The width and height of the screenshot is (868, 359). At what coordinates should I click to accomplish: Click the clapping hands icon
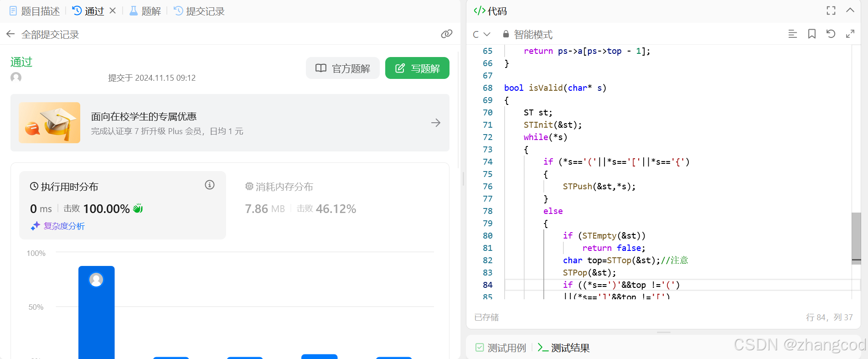tap(138, 208)
